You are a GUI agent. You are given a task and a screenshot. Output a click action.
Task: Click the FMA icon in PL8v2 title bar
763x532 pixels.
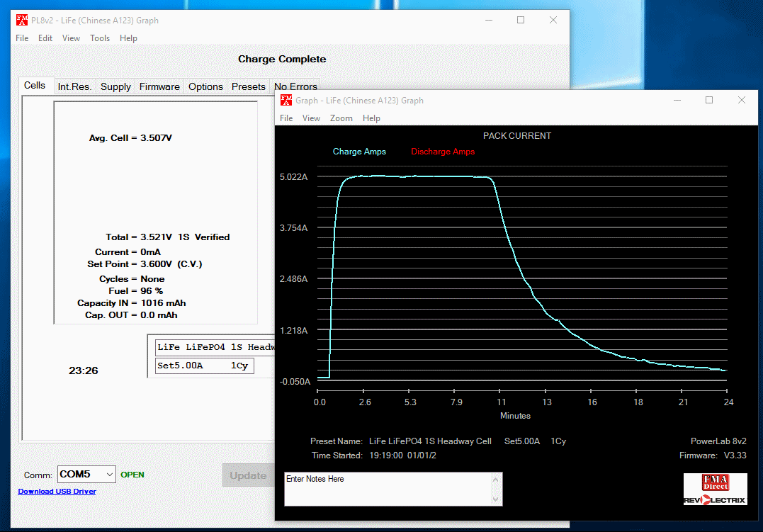tap(22, 21)
